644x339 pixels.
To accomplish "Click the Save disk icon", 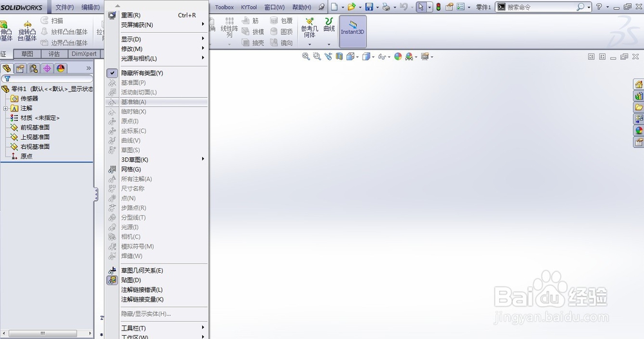I will tap(369, 7).
